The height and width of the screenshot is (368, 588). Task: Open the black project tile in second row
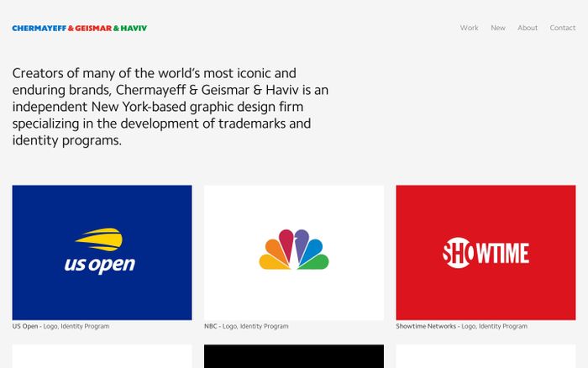pos(294,356)
